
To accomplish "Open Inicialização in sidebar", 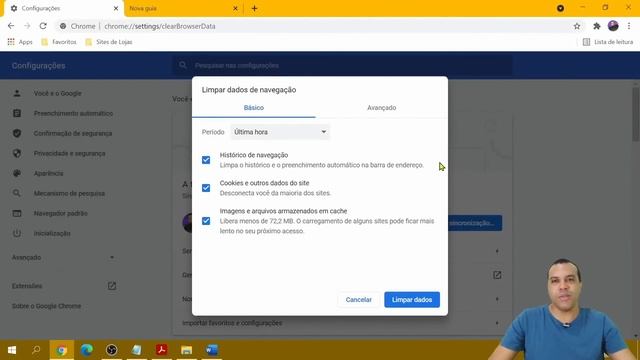I will click(52, 233).
